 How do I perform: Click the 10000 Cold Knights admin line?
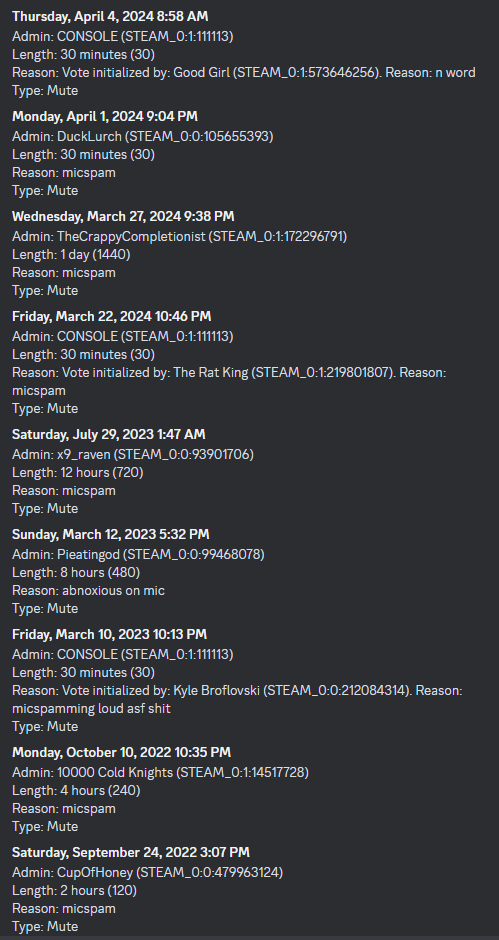[160, 773]
